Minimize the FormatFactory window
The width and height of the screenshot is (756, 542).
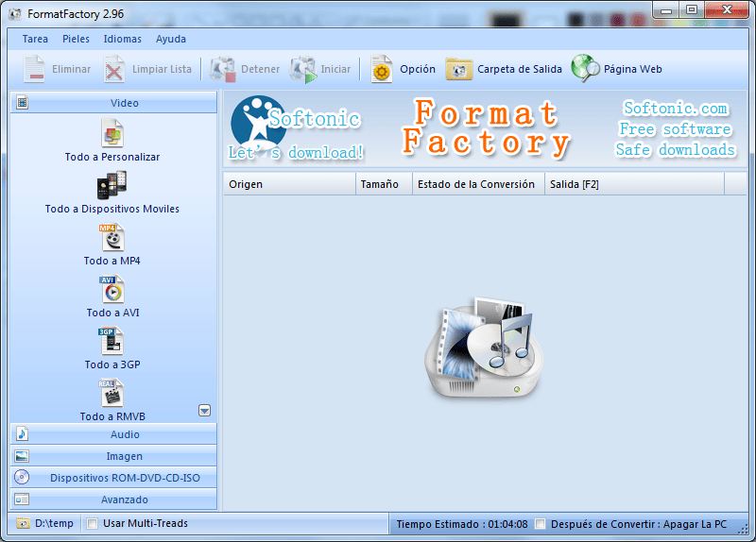(x=666, y=9)
